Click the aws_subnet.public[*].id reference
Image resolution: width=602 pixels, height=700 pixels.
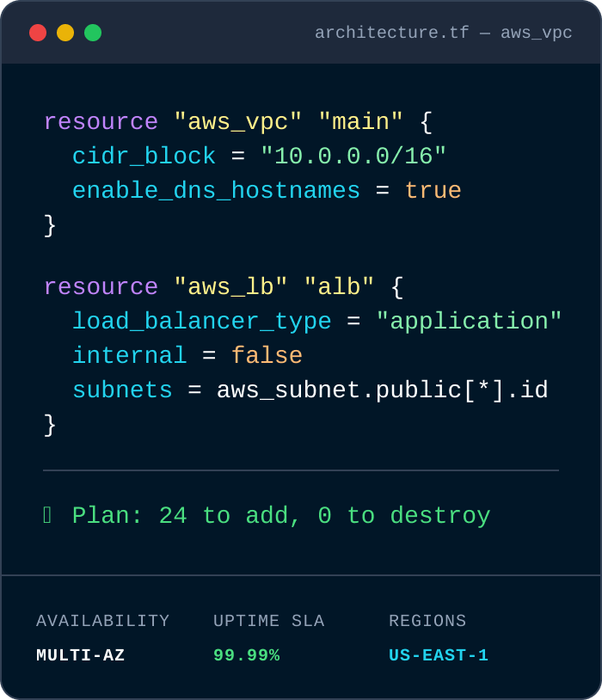(x=383, y=390)
